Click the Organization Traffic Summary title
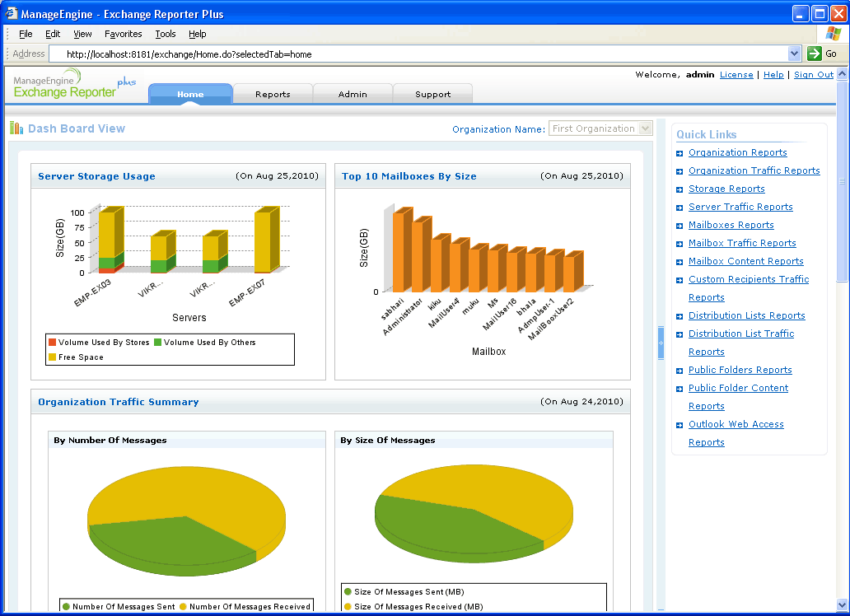850x616 pixels. [118, 402]
